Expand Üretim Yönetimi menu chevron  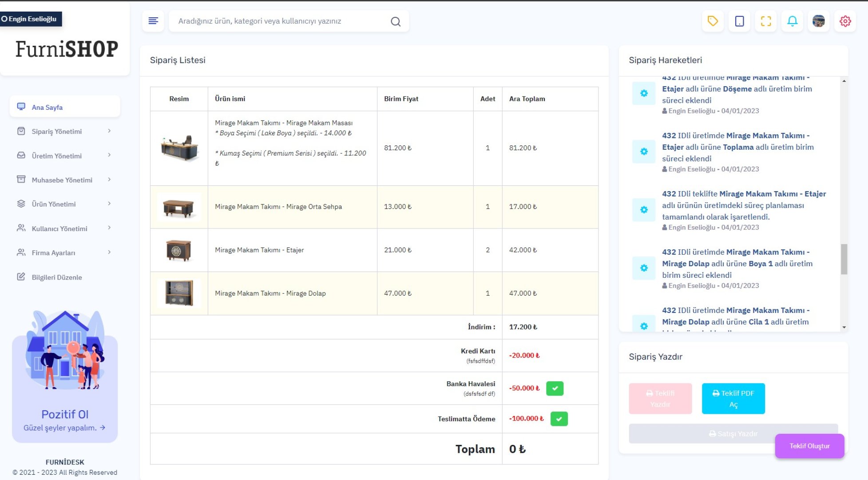[109, 156]
